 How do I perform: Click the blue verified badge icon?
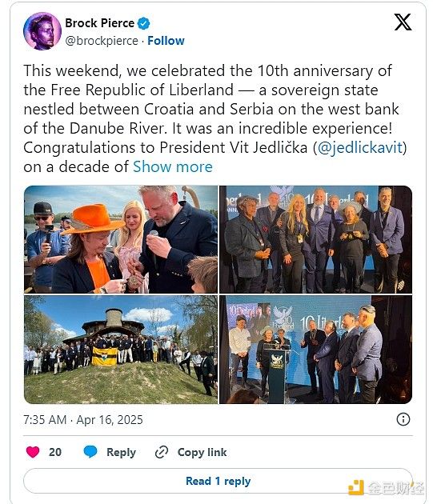tap(143, 23)
